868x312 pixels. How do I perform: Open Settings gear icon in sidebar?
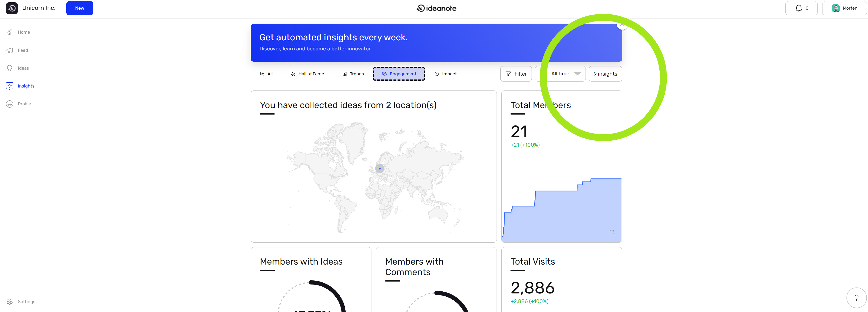pos(10,301)
